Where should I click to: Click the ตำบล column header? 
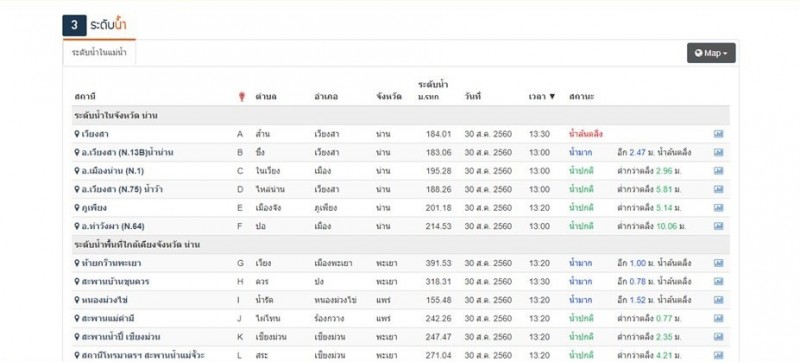click(x=266, y=96)
